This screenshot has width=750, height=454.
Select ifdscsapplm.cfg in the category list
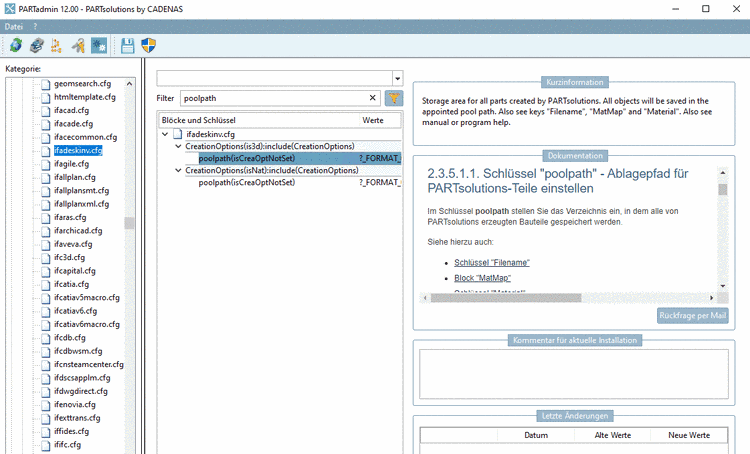coord(82,378)
